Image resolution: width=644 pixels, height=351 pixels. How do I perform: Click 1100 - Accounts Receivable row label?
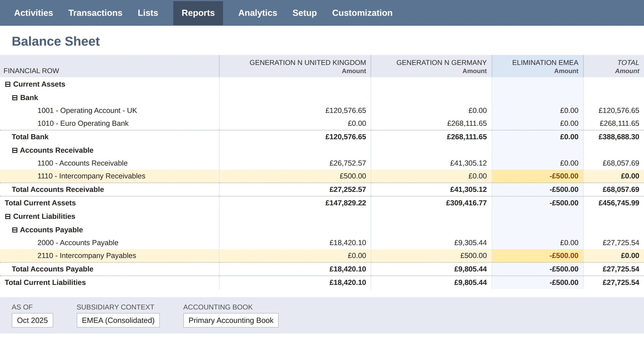pyautogui.click(x=83, y=163)
